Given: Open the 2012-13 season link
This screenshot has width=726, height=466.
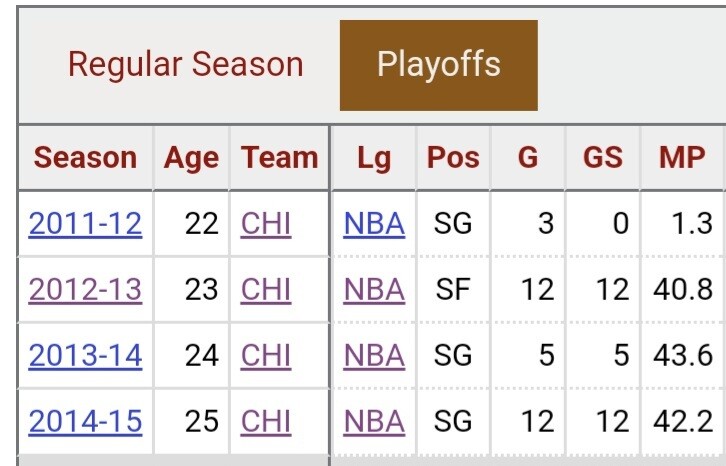Looking at the screenshot, I should (x=86, y=289).
